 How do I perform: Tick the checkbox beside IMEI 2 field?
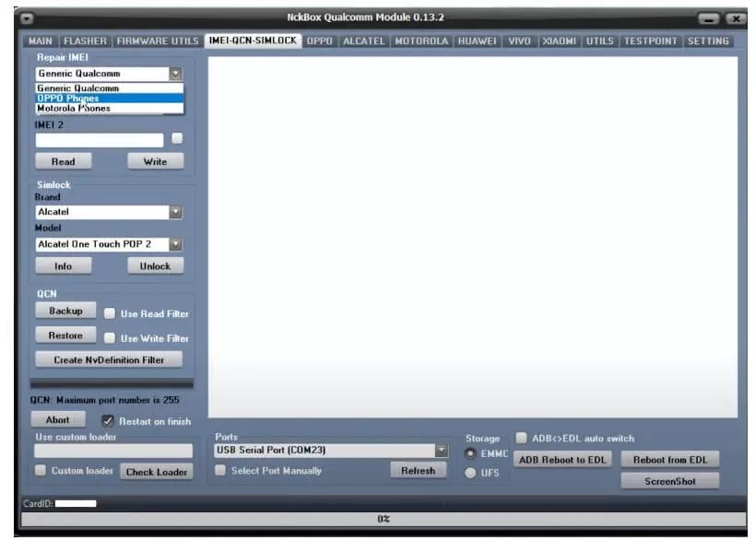(177, 138)
